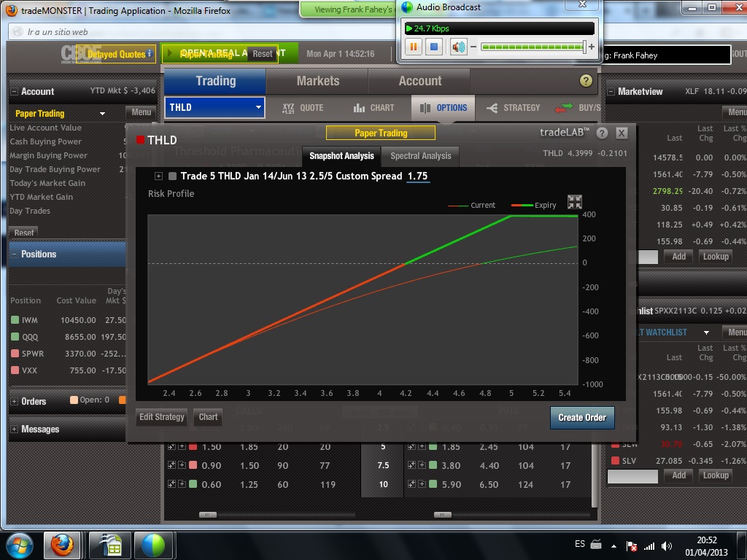
Task: Switch to the Account tab
Action: (419, 81)
